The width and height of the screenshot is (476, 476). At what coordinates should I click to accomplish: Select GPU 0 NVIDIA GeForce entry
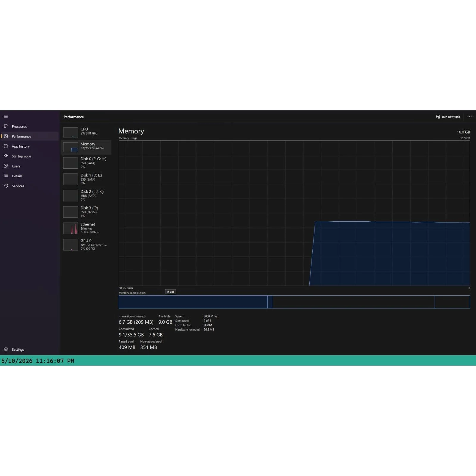click(x=86, y=245)
